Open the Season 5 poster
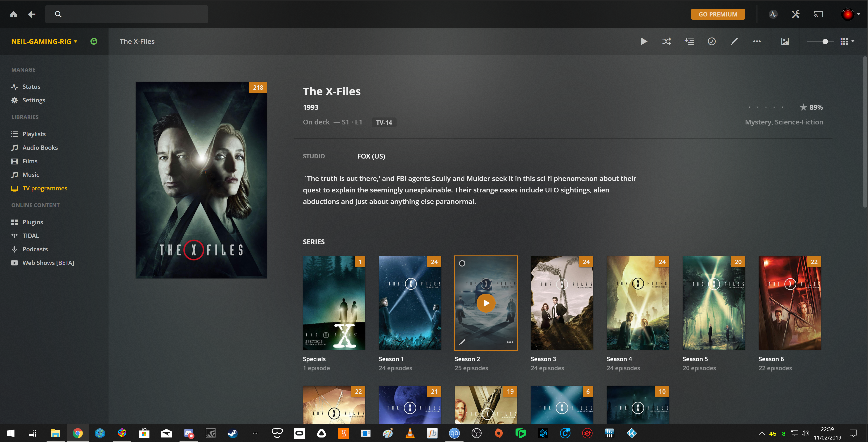 tap(714, 303)
